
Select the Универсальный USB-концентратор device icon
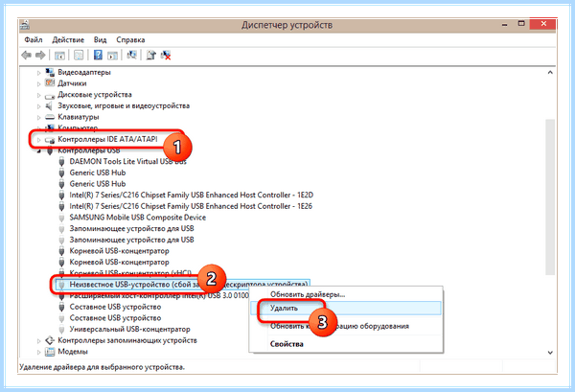point(61,330)
